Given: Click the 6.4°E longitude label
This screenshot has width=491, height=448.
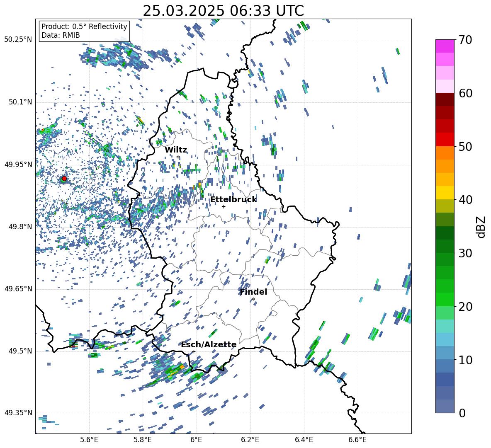Looking at the screenshot, I should [304, 440].
